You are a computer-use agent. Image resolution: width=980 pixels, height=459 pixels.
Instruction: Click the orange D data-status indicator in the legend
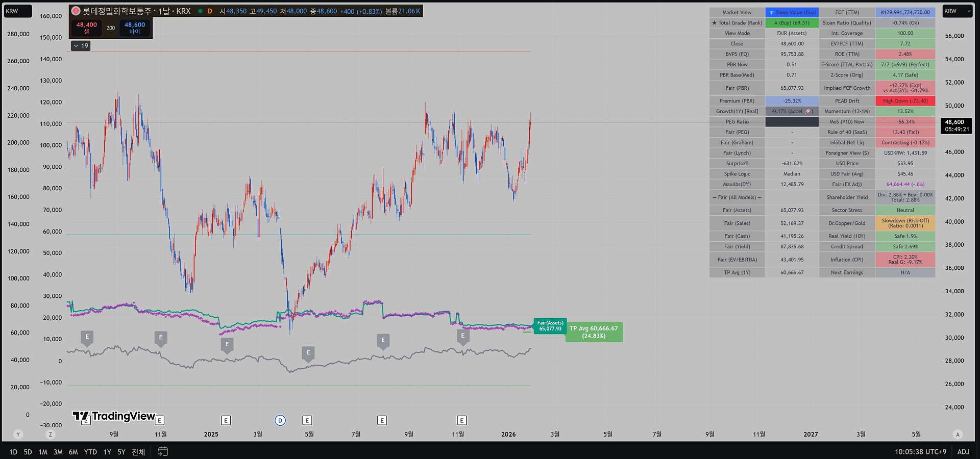point(210,11)
